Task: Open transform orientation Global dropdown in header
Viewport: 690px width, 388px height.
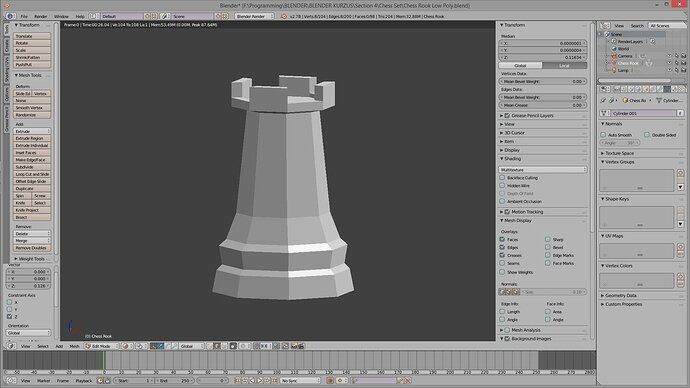Action: click(x=191, y=346)
